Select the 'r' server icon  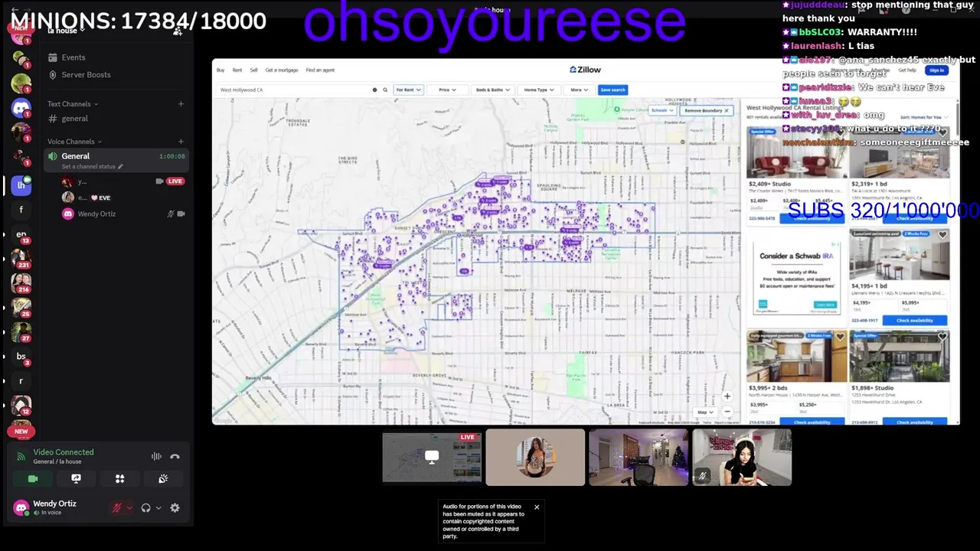coord(21,380)
